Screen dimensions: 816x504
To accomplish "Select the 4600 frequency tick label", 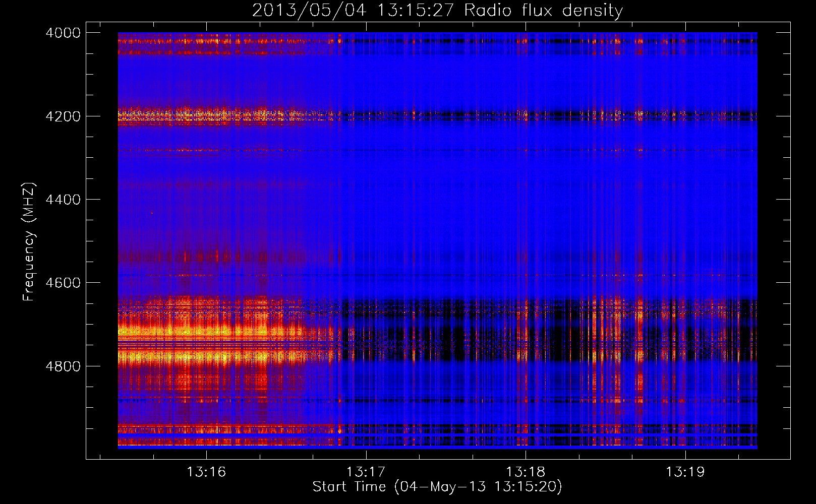I will point(63,283).
